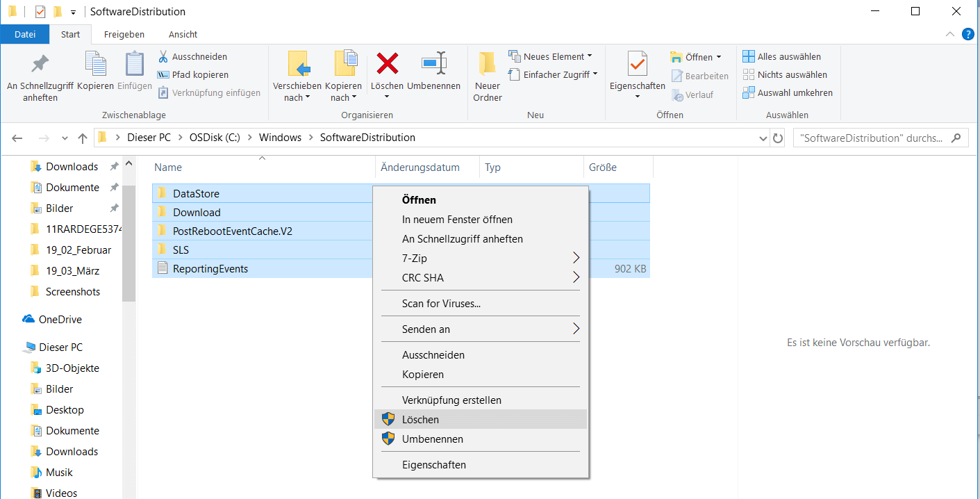The height and width of the screenshot is (499, 980).
Task: Pin to Quick Access via An Schnellzugriff anheften
Action: [x=40, y=77]
